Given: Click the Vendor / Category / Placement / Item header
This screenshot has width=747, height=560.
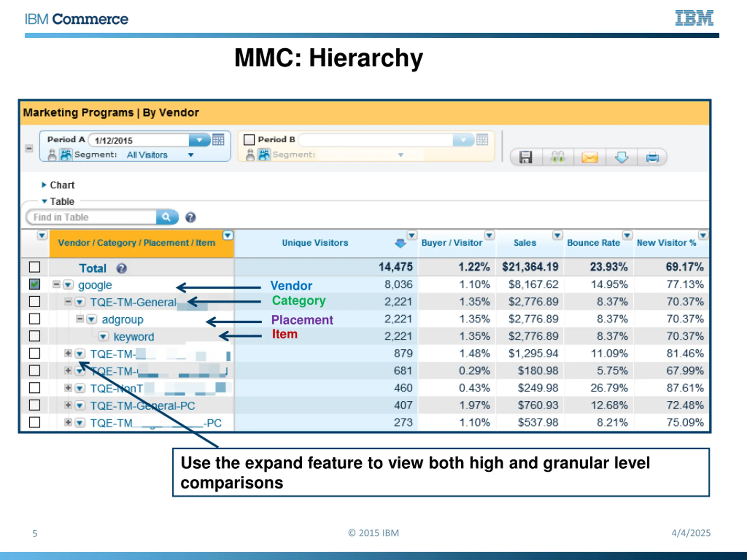Looking at the screenshot, I should [x=137, y=243].
